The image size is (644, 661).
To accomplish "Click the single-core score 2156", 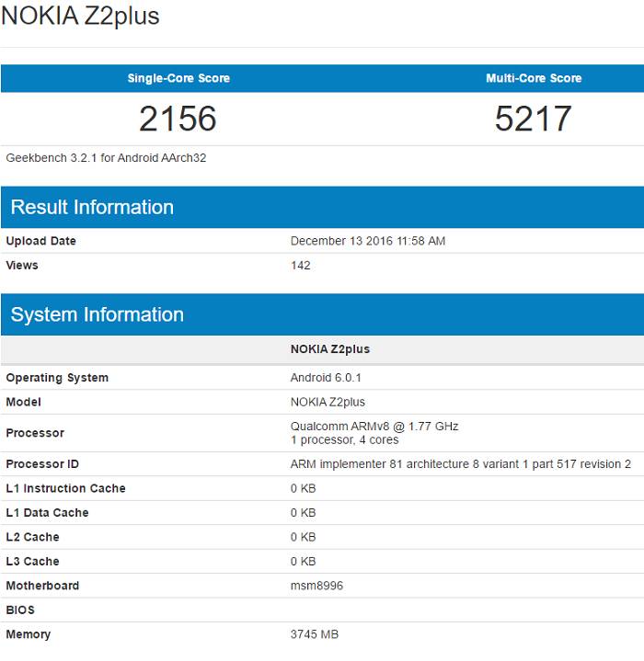I will coord(178,119).
